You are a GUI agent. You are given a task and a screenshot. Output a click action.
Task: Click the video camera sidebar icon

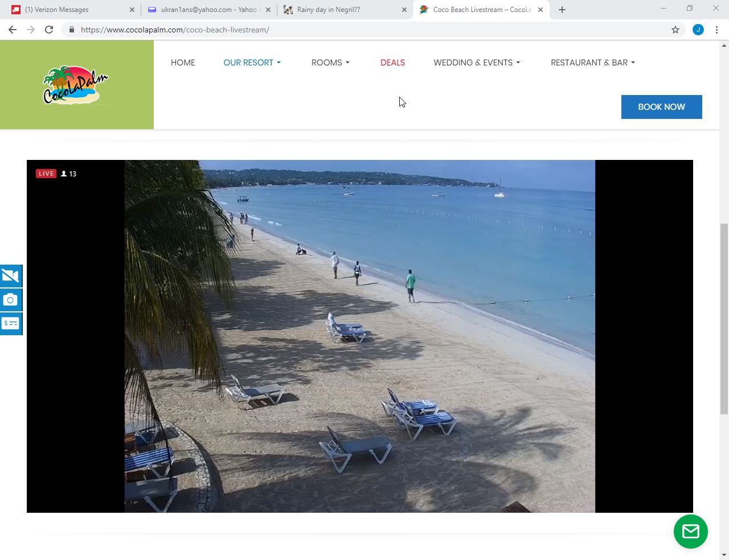(11, 276)
